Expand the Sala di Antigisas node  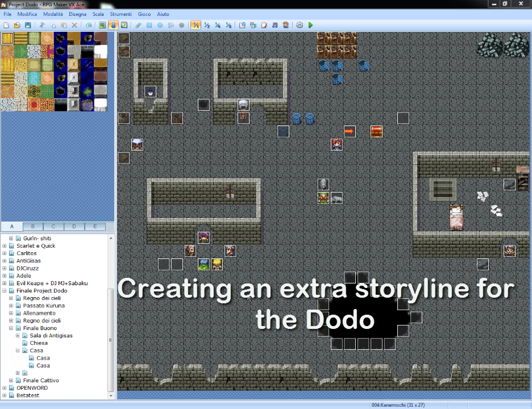(x=18, y=335)
